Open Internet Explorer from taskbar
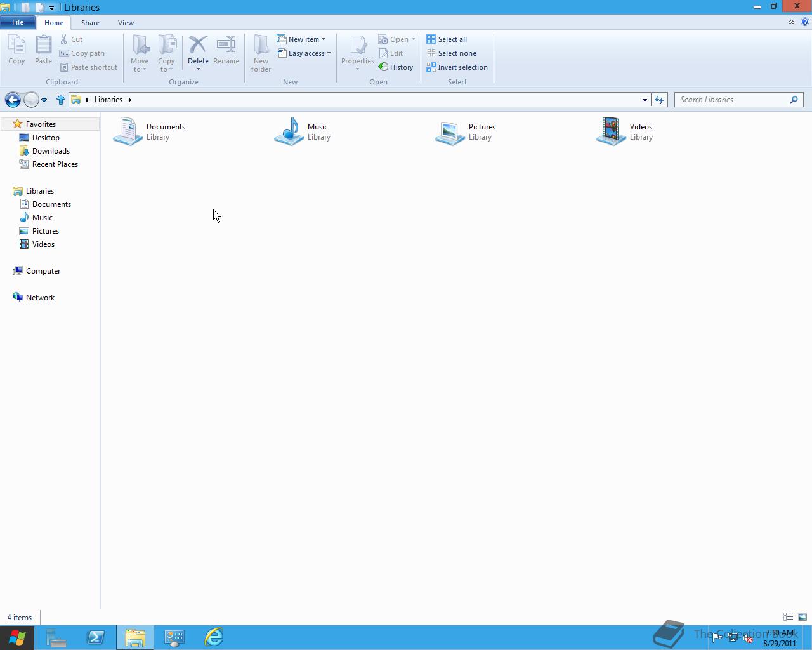 (214, 637)
